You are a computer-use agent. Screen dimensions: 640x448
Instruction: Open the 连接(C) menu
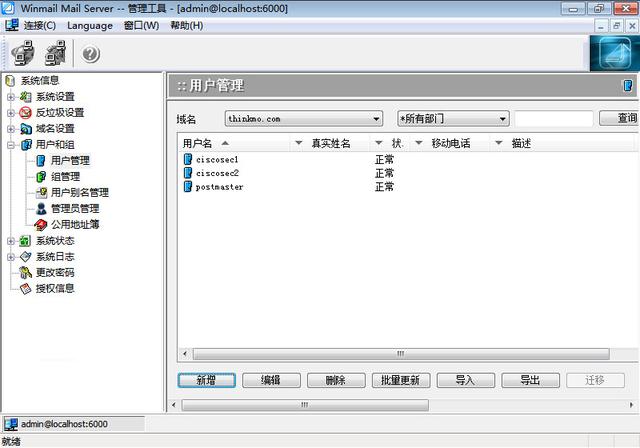40,26
